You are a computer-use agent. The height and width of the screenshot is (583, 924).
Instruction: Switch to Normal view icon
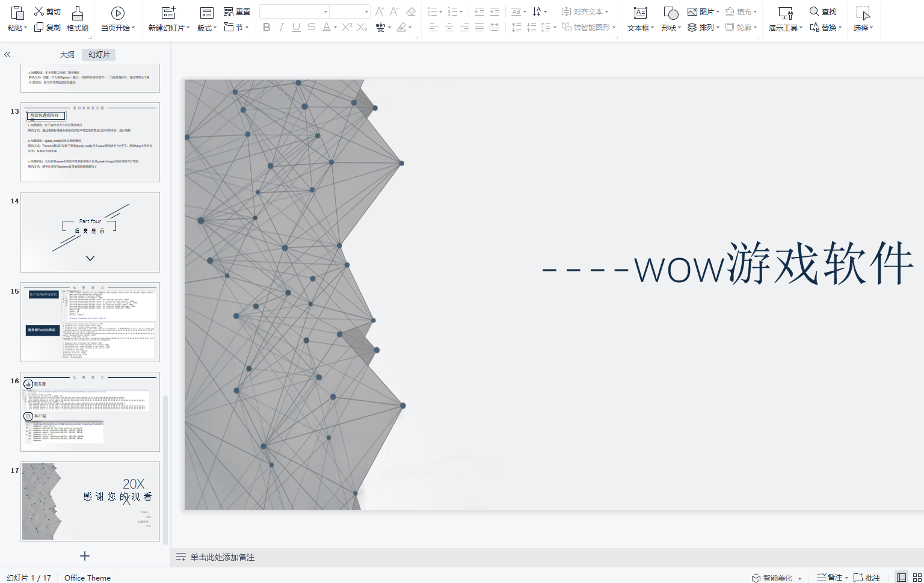click(x=901, y=578)
